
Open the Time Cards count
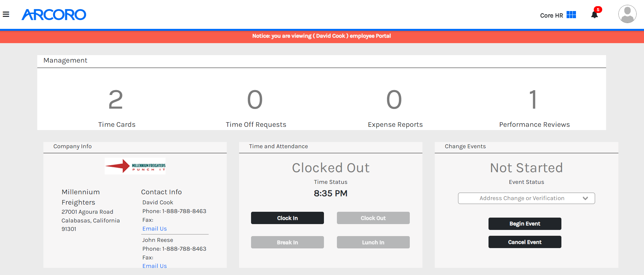tap(116, 100)
